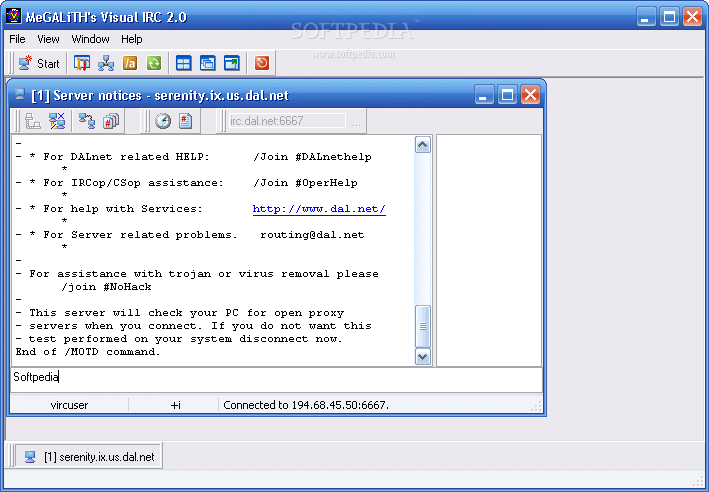Click the greyed-out connect icon in server toolbar
Image resolution: width=709 pixels, height=492 pixels.
coord(33,121)
